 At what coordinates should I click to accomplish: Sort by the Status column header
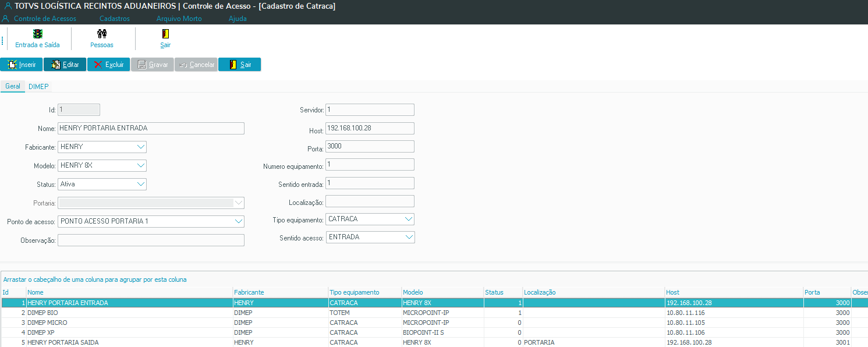[503, 292]
